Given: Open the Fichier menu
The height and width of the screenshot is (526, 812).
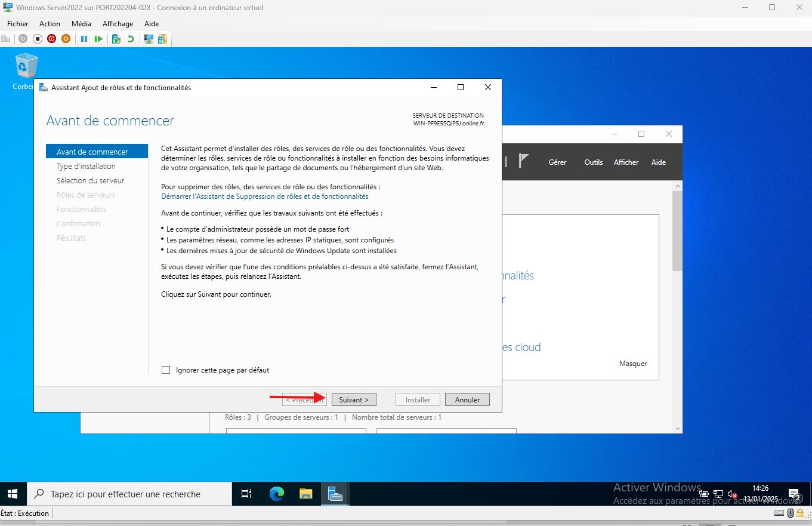Looking at the screenshot, I should (18, 24).
